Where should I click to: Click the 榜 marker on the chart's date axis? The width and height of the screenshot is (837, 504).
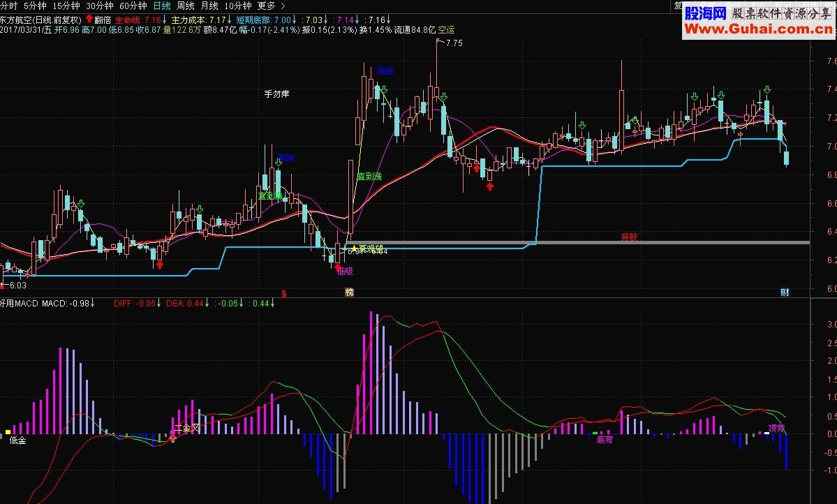[349, 292]
